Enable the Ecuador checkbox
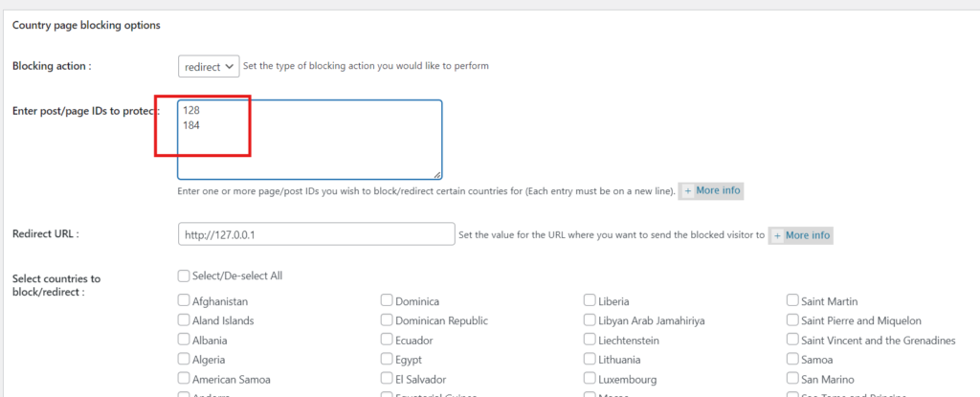Viewport: 980px width, 397px height. 388,340
